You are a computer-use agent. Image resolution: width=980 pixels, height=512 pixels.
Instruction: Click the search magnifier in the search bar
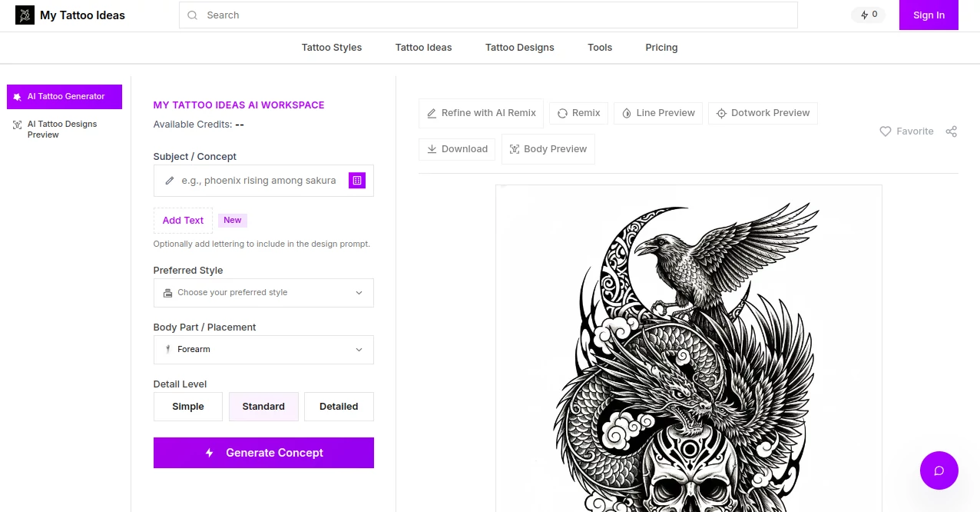192,15
